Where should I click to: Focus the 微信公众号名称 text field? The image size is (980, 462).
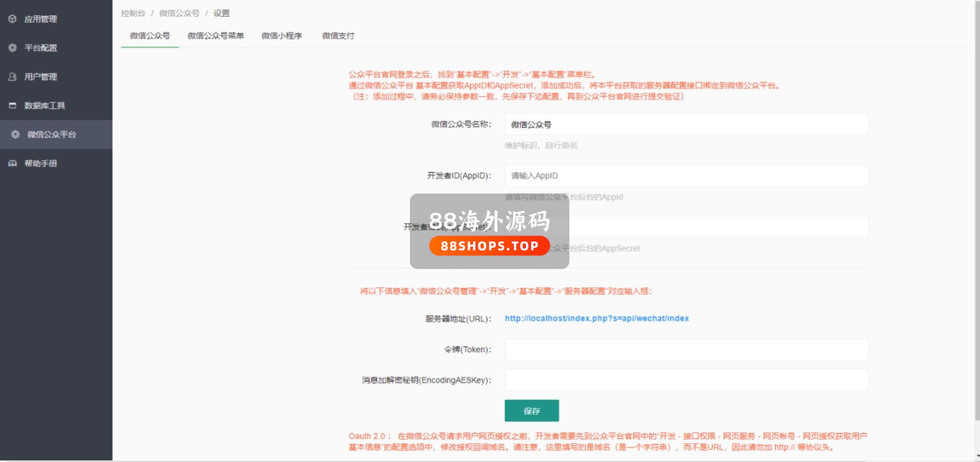point(686,124)
